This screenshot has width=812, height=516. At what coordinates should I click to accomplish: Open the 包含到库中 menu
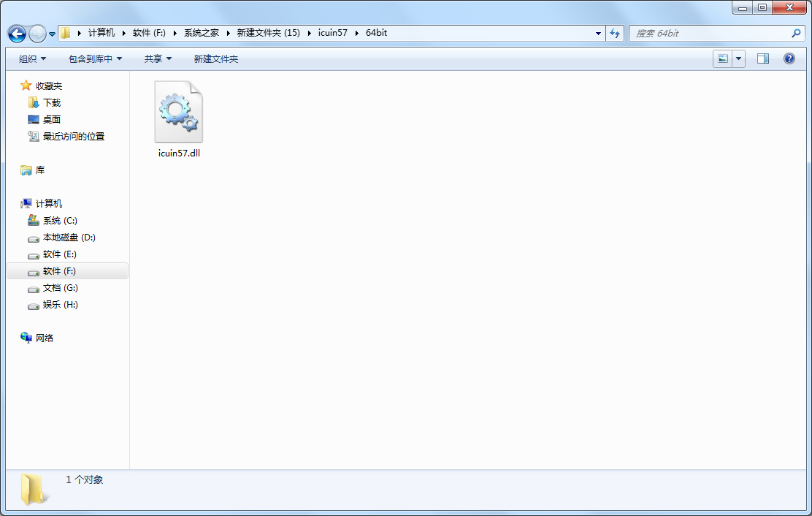95,58
